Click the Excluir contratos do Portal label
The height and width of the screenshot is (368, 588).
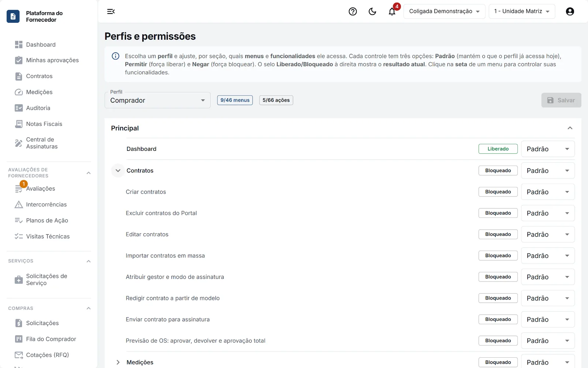pyautogui.click(x=161, y=213)
